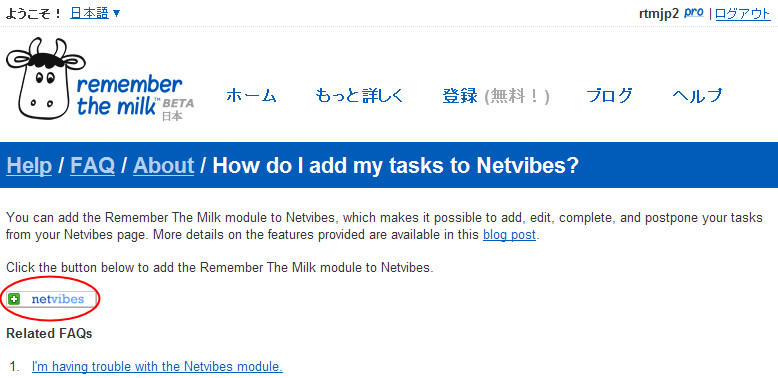Navigate to the FAQ breadcrumb link
This screenshot has height=378, width=778.
pos(92,166)
